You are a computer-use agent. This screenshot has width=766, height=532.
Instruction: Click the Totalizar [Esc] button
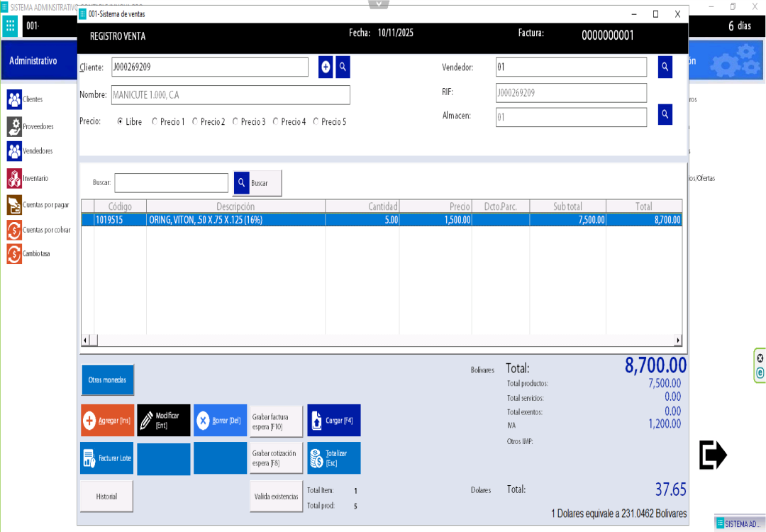(334, 458)
